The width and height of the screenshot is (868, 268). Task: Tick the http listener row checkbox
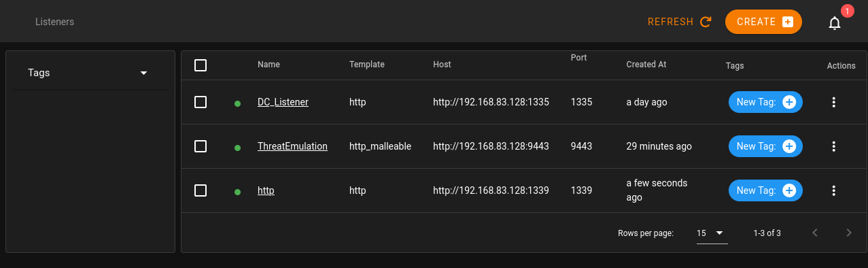(x=201, y=190)
